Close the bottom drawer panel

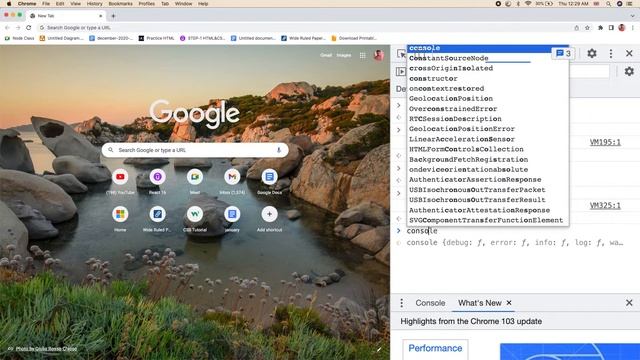pyautogui.click(x=629, y=303)
